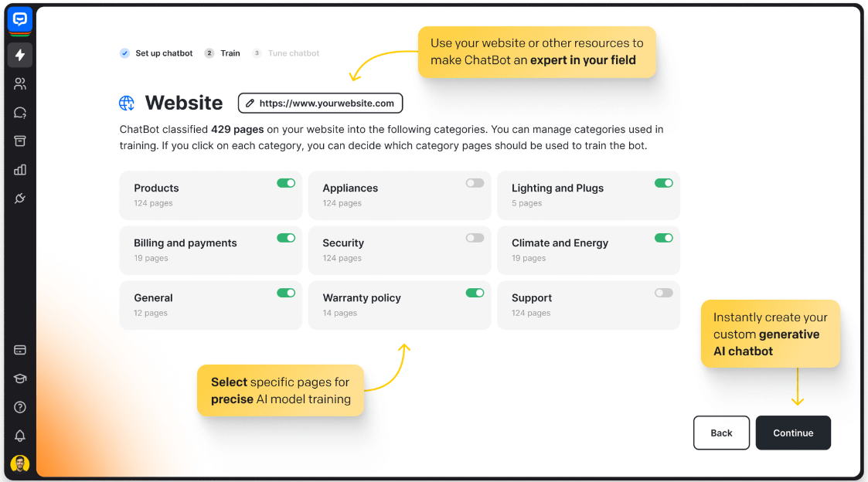Screen dimensions: 868x482
Task: Click the ChatBot logo icon
Action: click(x=19, y=19)
